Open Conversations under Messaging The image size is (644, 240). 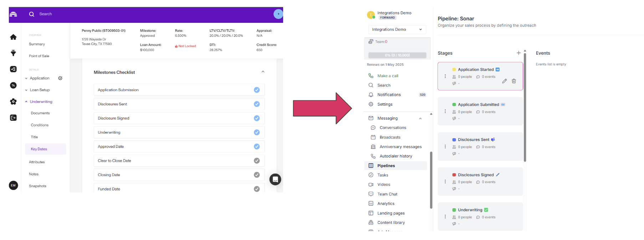393,127
